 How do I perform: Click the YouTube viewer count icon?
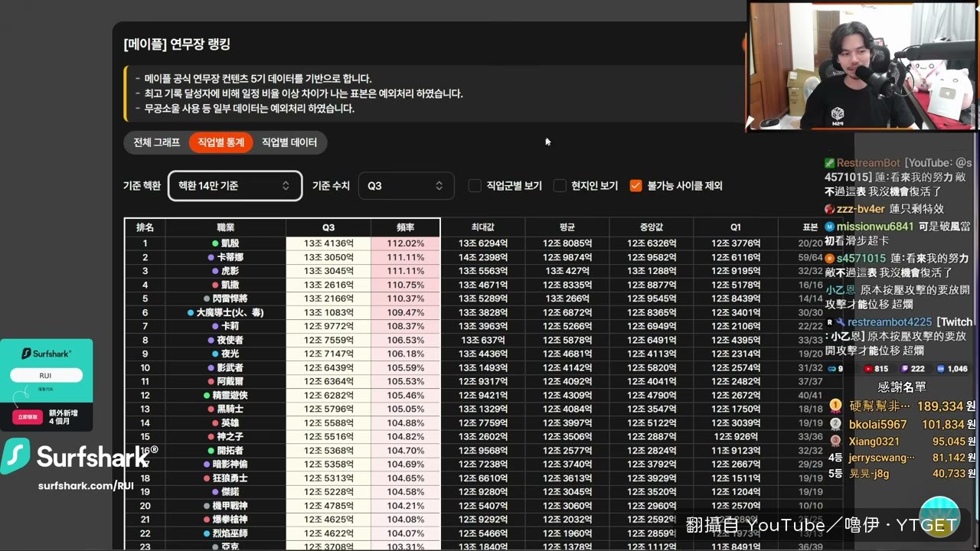[868, 369]
